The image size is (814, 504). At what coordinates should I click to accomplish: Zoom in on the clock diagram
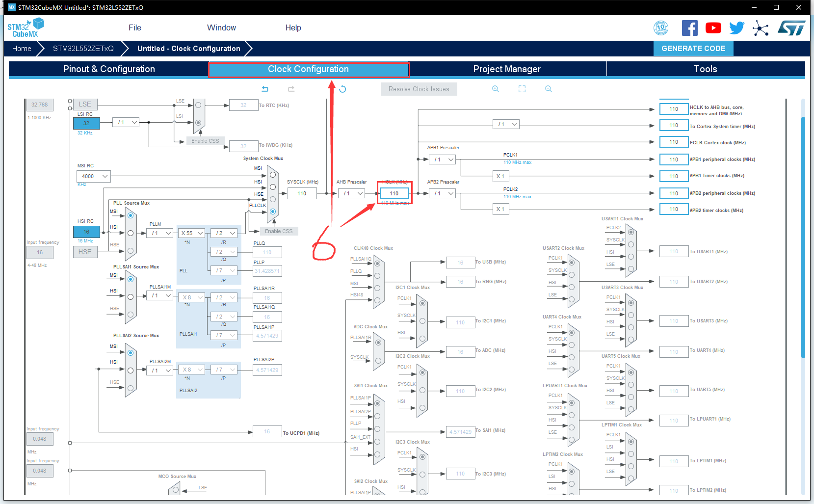click(496, 89)
